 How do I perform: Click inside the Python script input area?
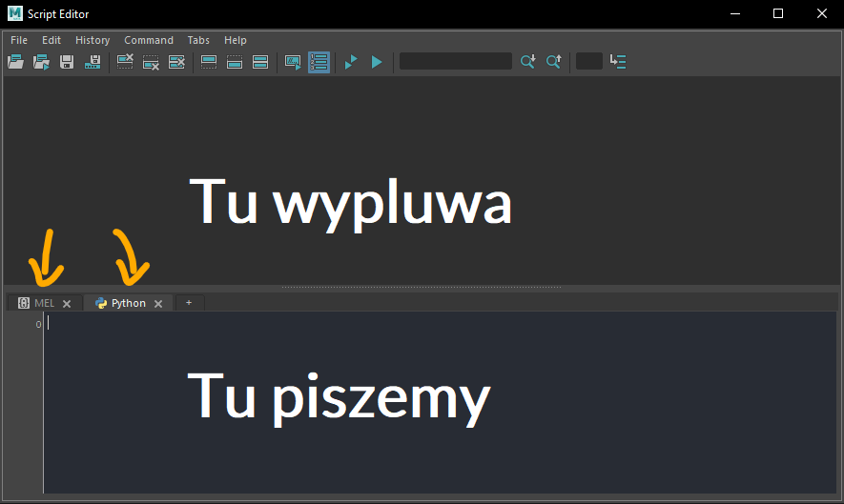[x=440, y=402]
